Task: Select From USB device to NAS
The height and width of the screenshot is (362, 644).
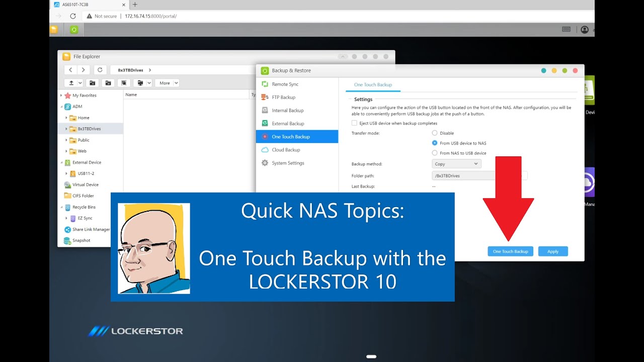Action: [435, 143]
